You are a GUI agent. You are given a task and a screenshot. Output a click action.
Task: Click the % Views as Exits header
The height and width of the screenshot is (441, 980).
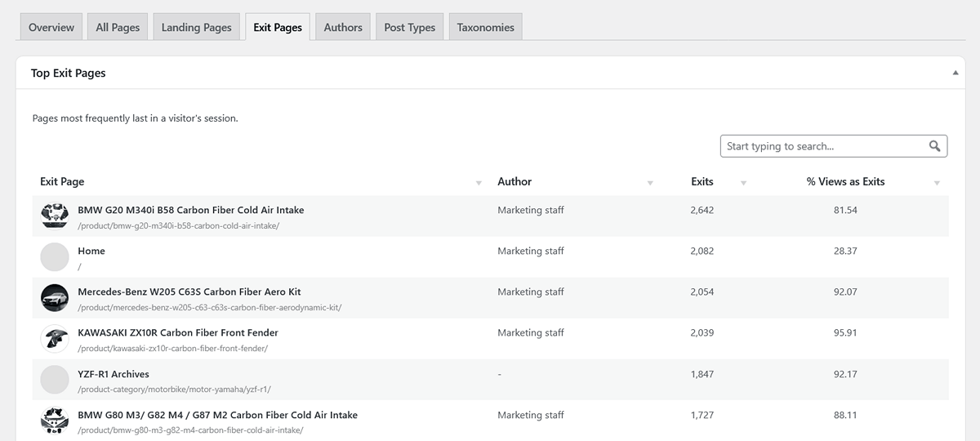[845, 181]
